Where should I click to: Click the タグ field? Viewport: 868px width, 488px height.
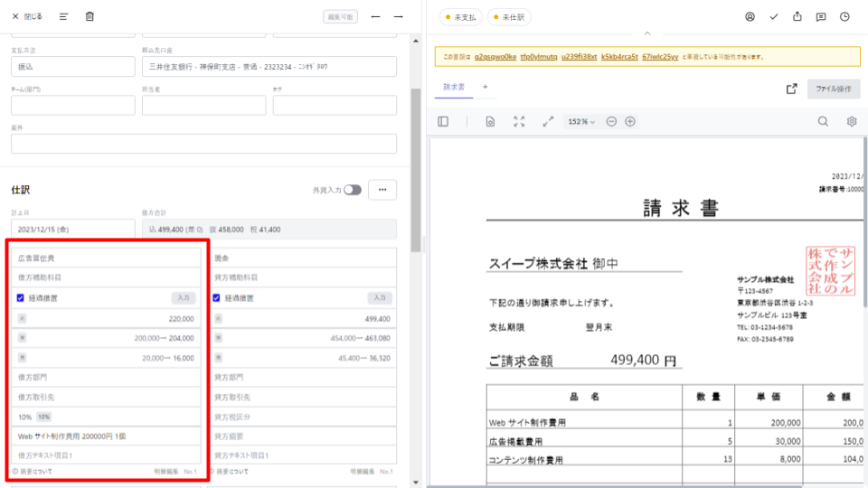click(335, 105)
